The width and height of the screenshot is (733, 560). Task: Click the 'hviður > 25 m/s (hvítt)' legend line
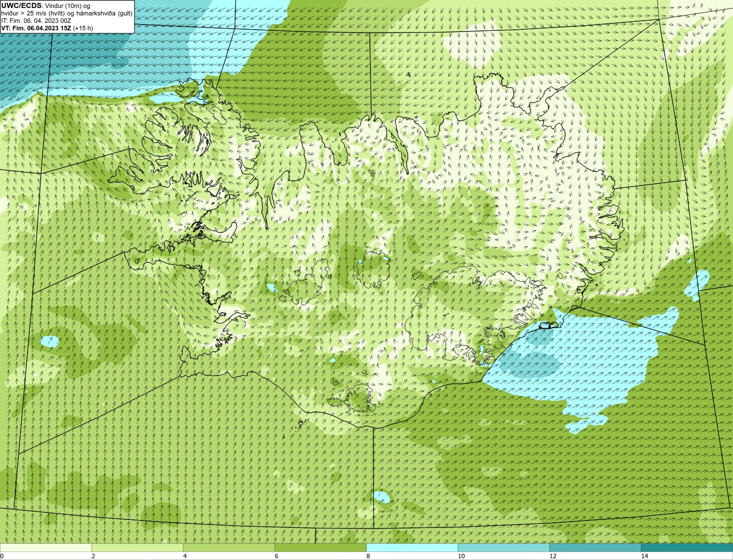tap(66, 13)
